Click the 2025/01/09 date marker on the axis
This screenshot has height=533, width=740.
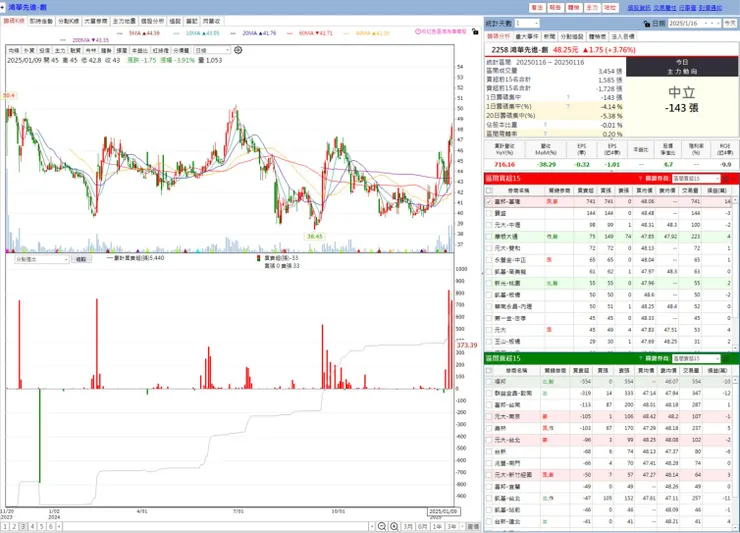(443, 511)
